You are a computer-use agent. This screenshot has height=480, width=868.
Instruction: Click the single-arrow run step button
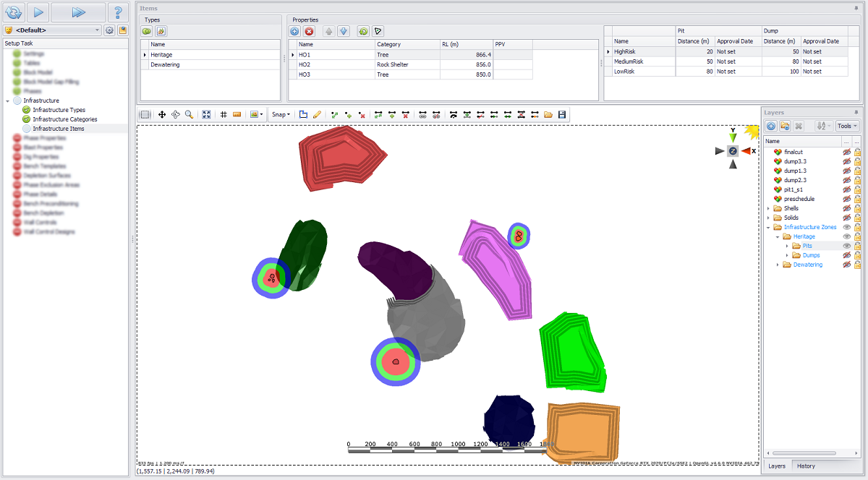[38, 12]
